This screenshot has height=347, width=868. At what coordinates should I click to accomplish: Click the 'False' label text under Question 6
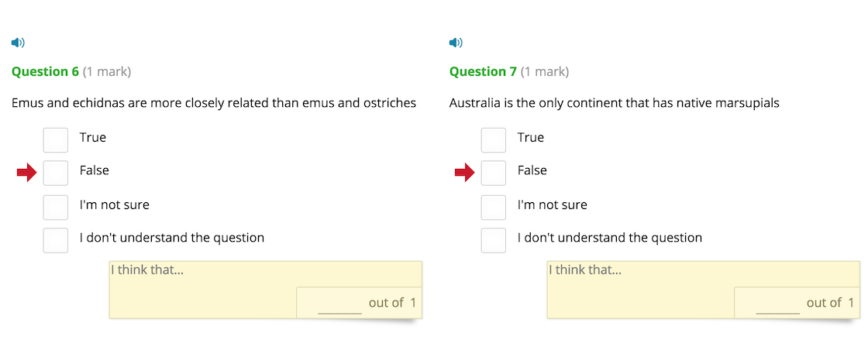tap(94, 170)
